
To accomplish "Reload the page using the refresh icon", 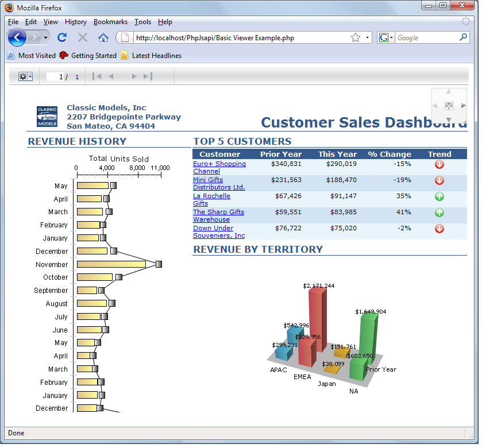I will click(62, 37).
